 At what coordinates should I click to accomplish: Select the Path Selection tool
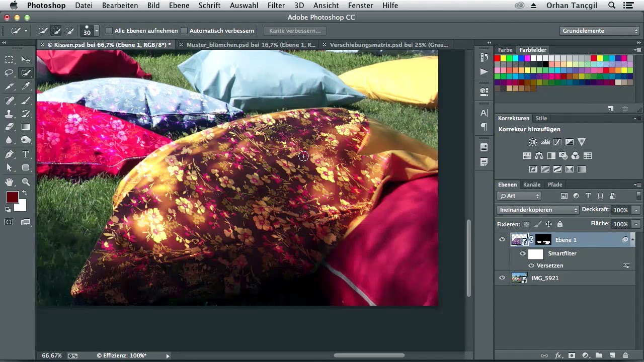tap(9, 168)
